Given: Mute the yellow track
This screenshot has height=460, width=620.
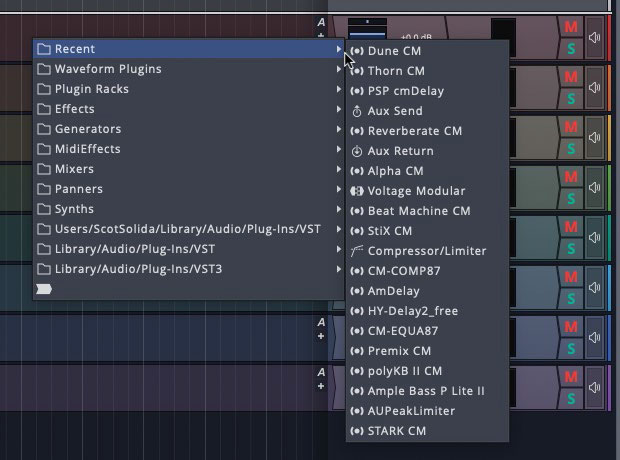Looking at the screenshot, I should [571, 127].
